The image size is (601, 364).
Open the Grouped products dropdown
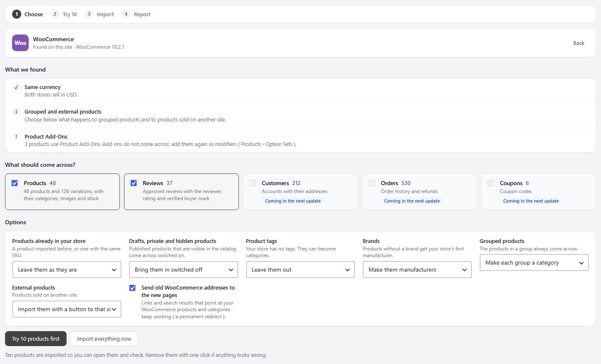534,262
